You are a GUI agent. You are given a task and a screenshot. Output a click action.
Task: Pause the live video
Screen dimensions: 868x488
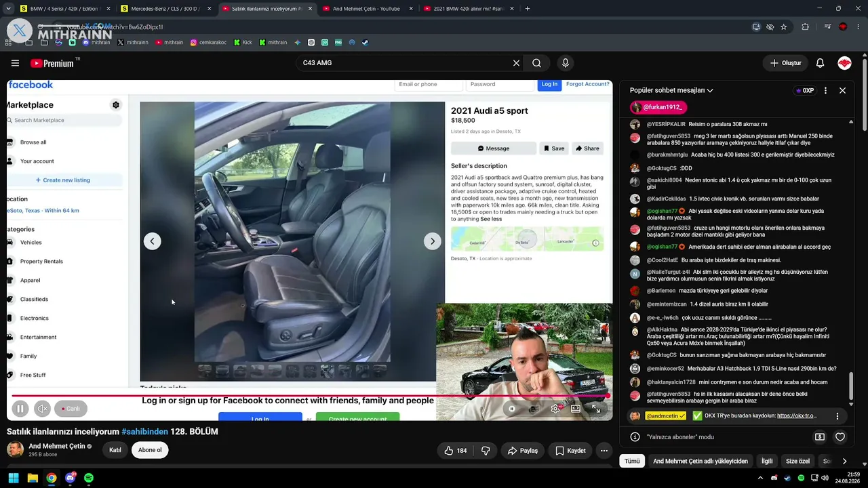point(20,409)
